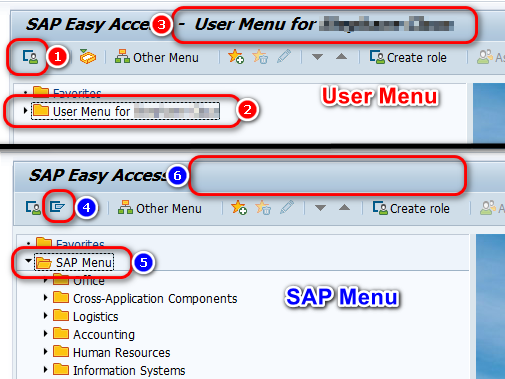Click Assign users icon in upper toolbar
505x379 pixels.
click(x=485, y=57)
